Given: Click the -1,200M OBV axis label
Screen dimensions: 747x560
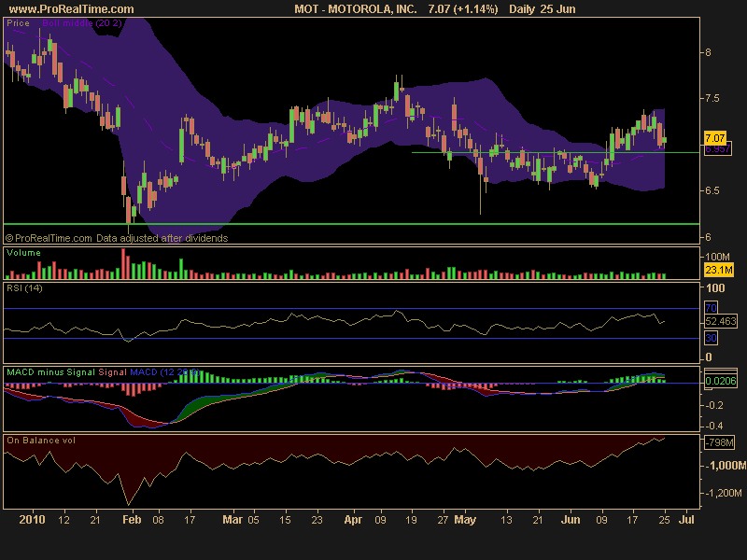Looking at the screenshot, I should tap(723, 493).
